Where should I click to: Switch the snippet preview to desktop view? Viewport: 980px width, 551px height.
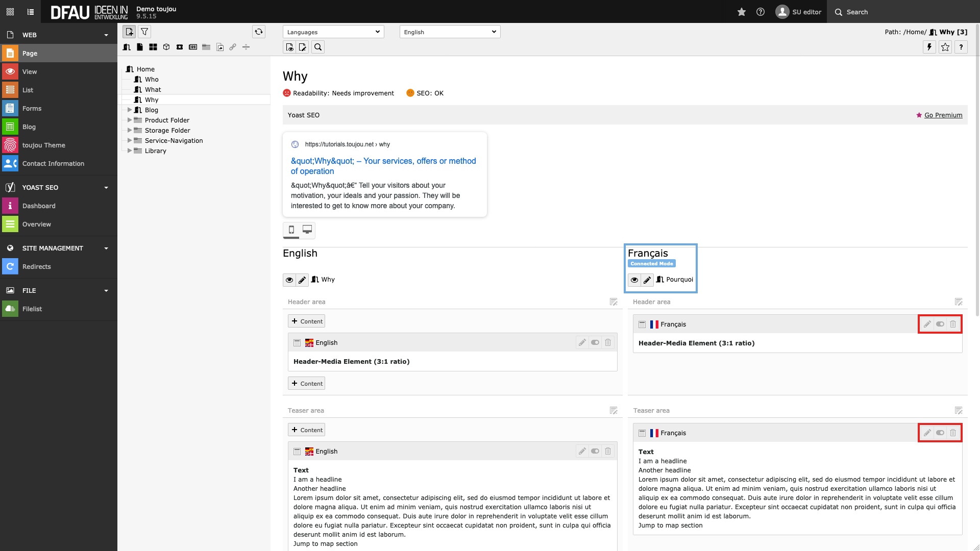click(x=307, y=230)
